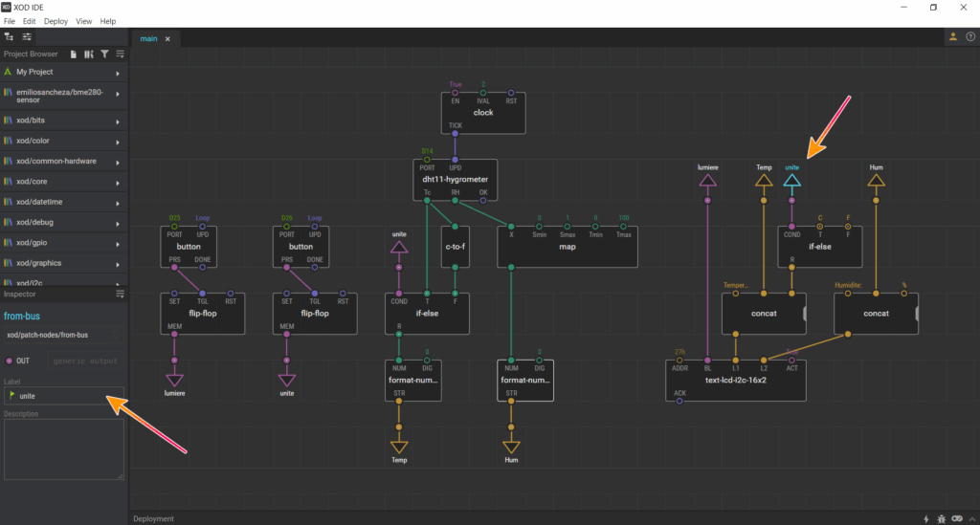Select the if-else node with C and F inputs

(x=820, y=248)
